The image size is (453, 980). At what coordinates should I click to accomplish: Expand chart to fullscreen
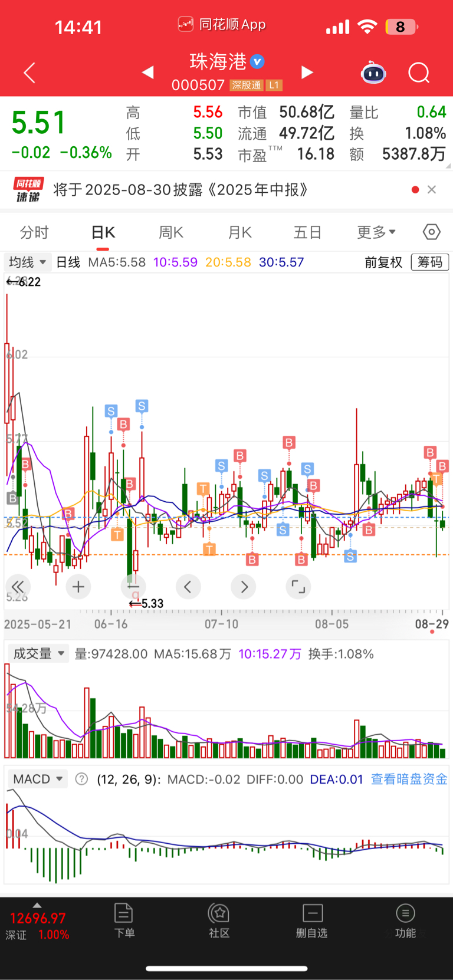[x=298, y=587]
